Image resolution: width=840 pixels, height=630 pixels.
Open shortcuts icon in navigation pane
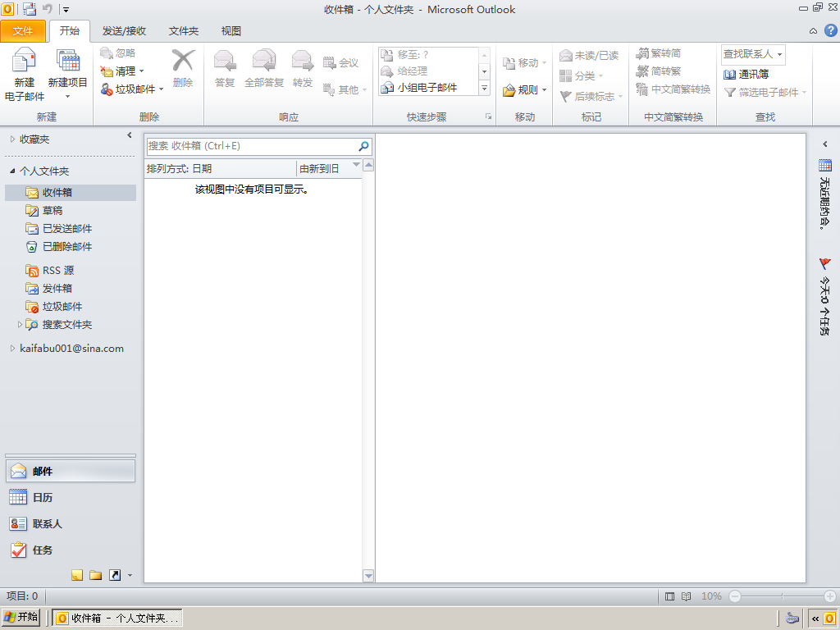115,575
